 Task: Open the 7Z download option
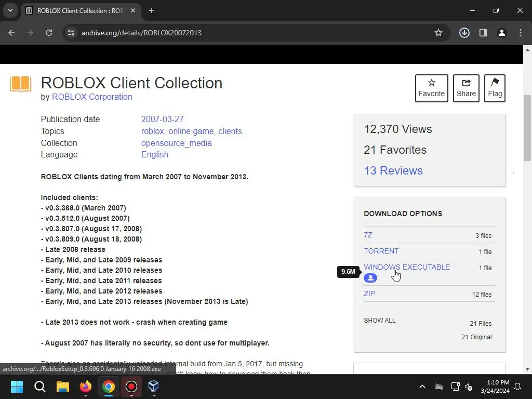pos(368,235)
